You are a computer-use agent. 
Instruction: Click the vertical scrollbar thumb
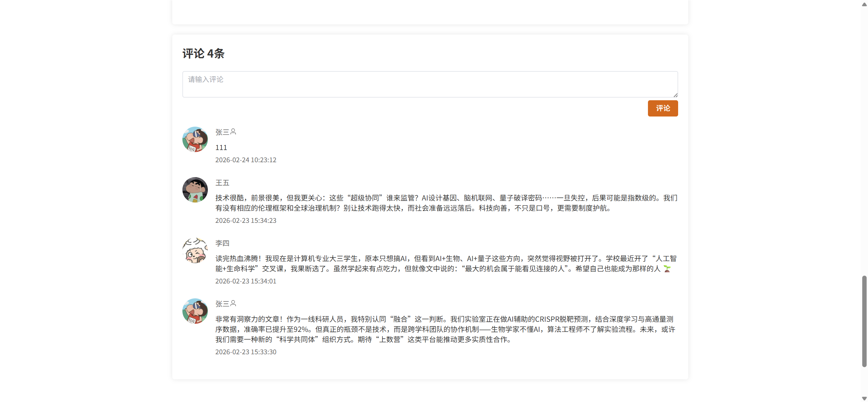point(864,321)
